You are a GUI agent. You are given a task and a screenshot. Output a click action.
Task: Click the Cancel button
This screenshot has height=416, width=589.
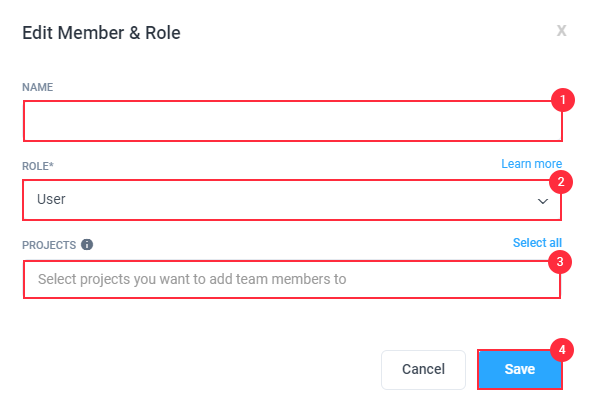coord(423,369)
